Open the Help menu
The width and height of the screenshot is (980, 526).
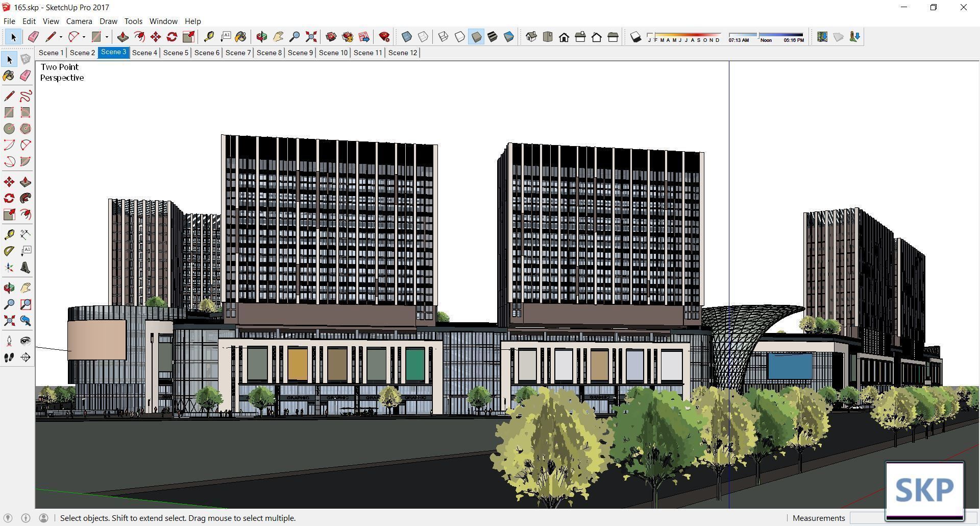click(192, 21)
